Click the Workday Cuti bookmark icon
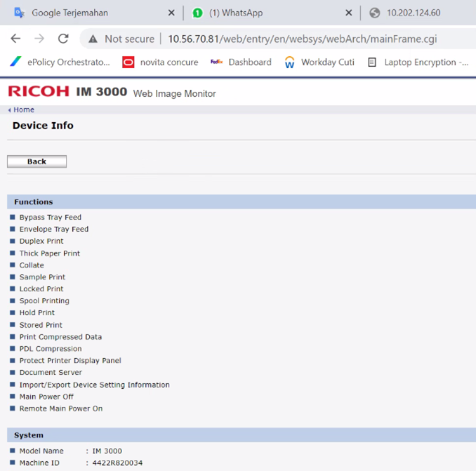 290,62
